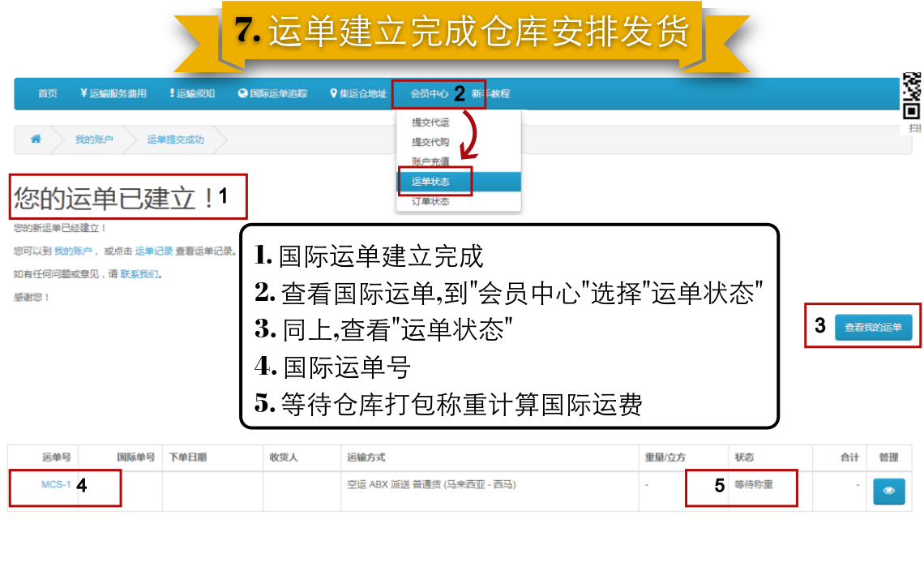Open 新手教程 in the navigation bar
924x584 pixels.
point(492,94)
